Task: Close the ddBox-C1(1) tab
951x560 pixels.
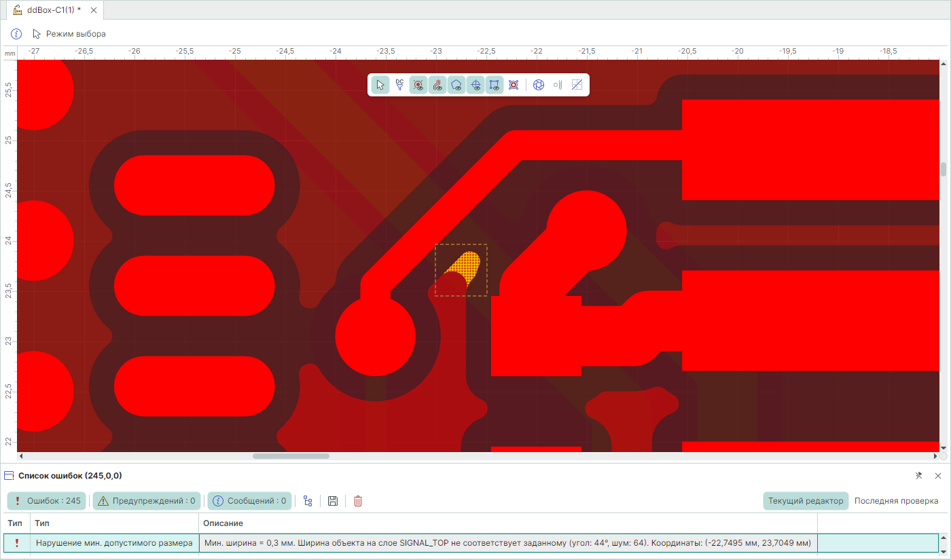Action: (x=94, y=10)
